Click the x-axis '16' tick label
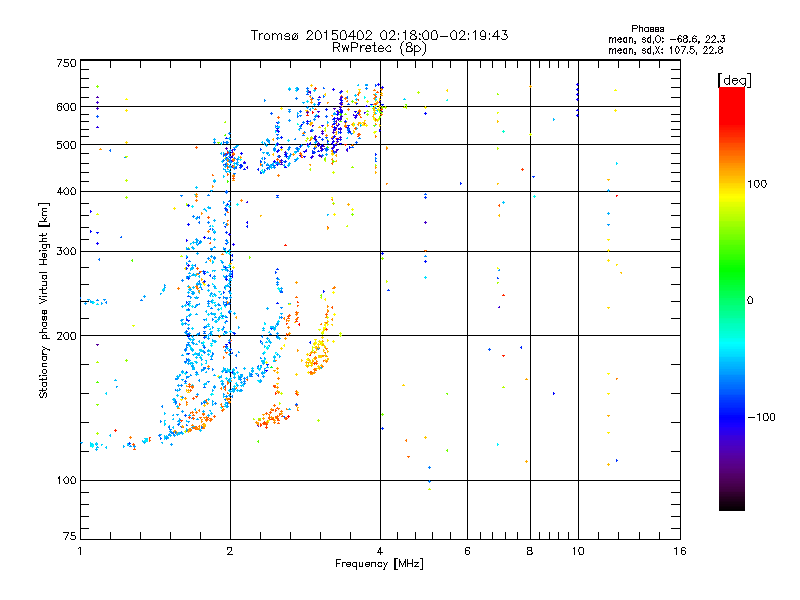Image resolution: width=800 pixels, height=600 pixels. (680, 551)
